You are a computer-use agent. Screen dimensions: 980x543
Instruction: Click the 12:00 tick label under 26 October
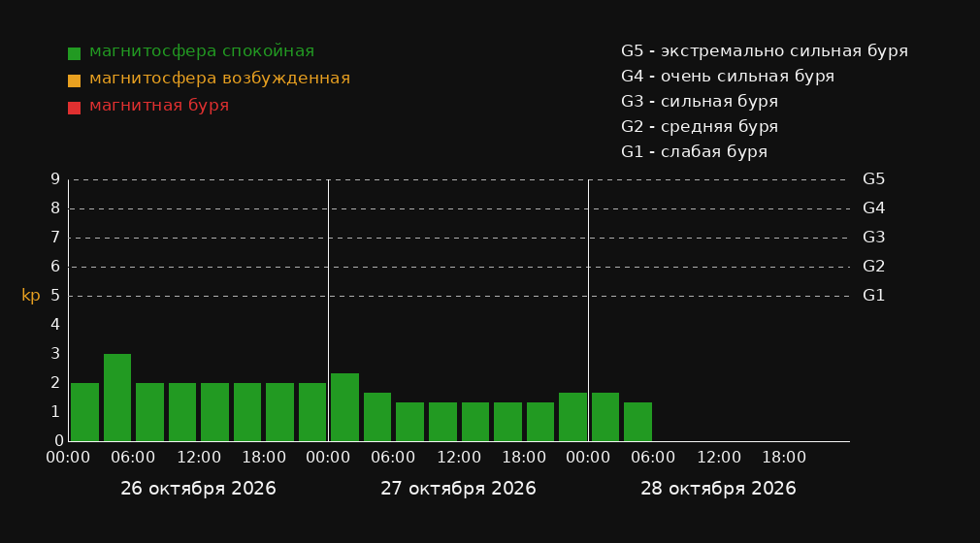[199, 458]
